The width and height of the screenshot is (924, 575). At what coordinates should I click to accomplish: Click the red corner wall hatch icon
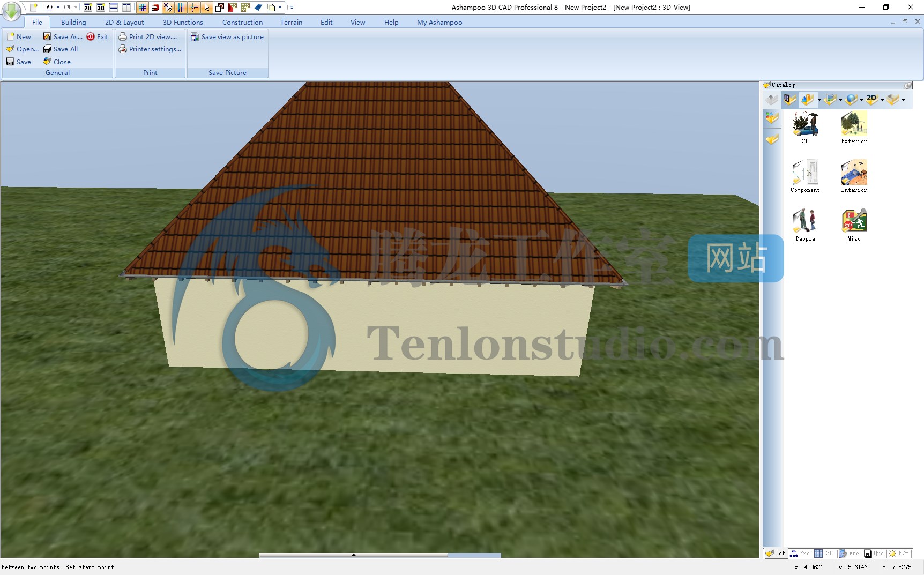233,8
